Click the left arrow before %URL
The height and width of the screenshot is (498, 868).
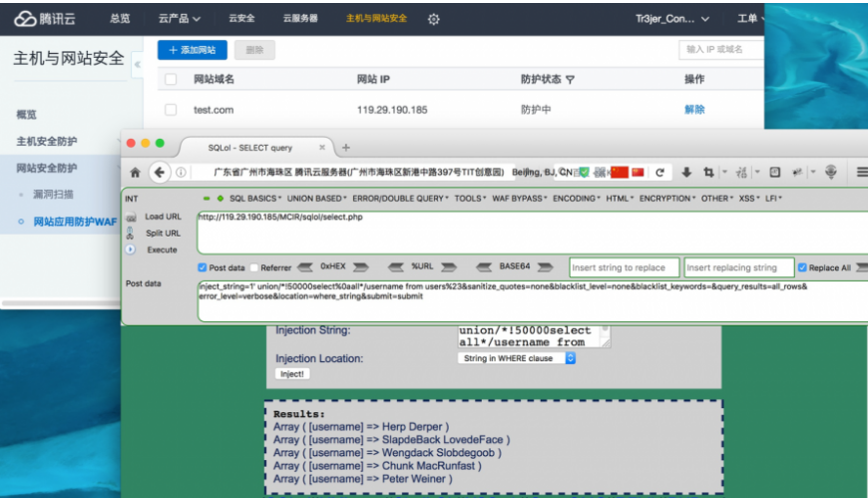pyautogui.click(x=396, y=267)
